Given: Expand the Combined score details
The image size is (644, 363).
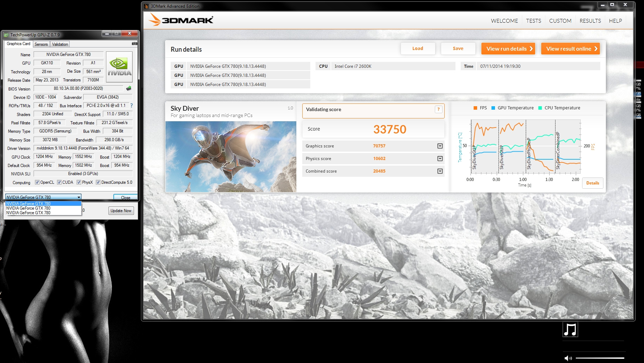Looking at the screenshot, I should [x=440, y=171].
